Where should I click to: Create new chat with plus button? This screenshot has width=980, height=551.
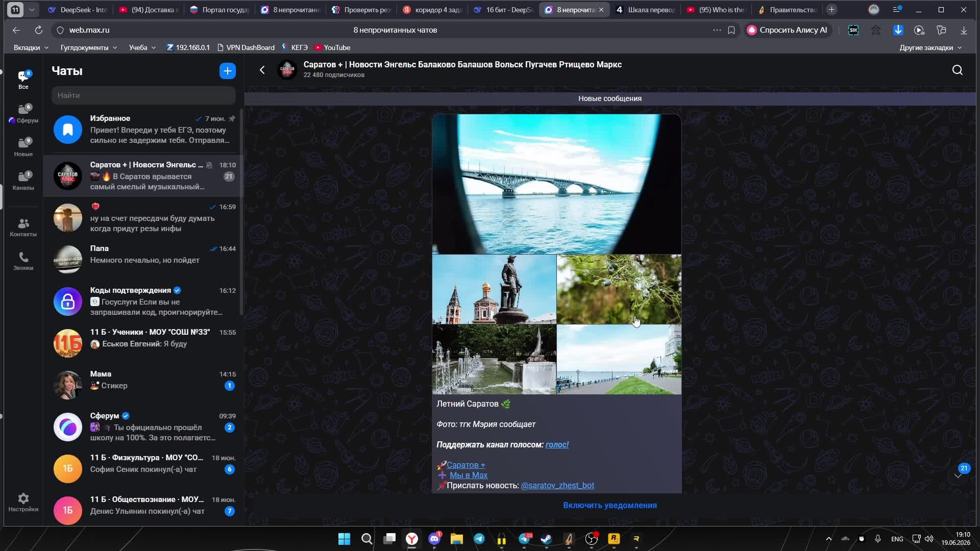(228, 71)
